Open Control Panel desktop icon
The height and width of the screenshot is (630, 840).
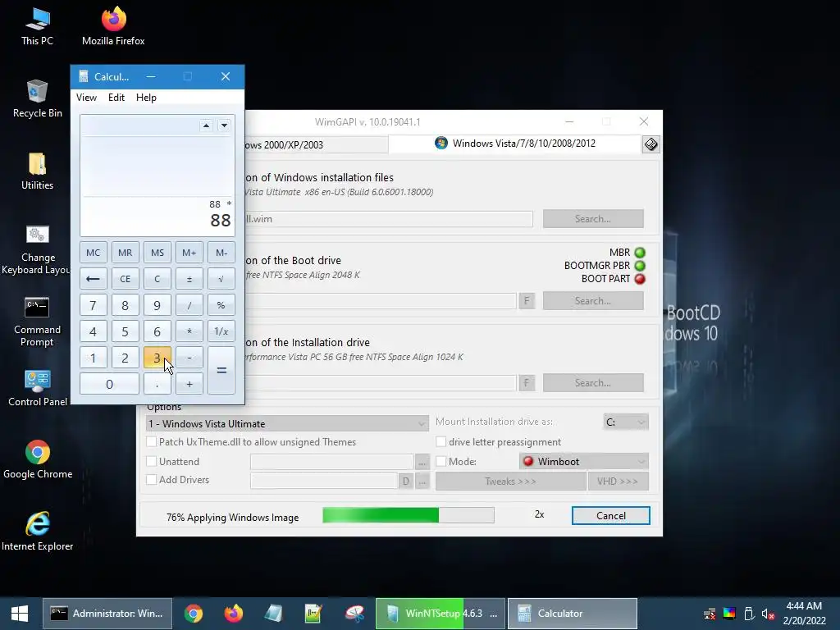pos(38,388)
